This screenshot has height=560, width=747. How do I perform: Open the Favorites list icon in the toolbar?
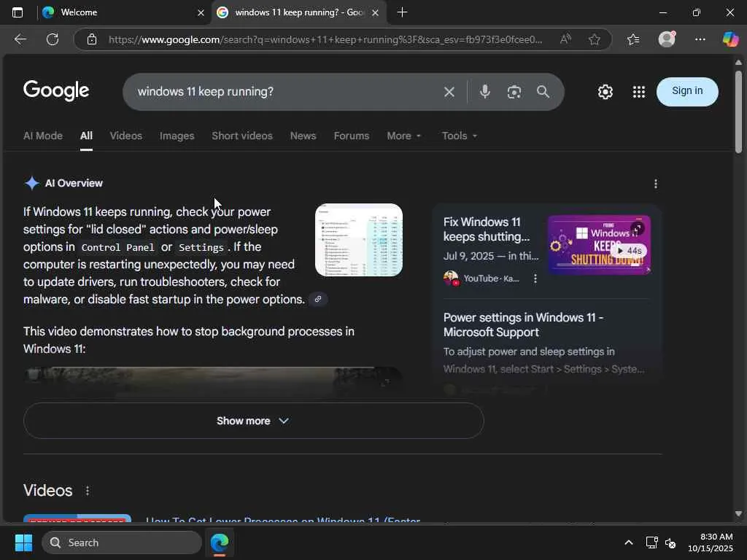click(x=633, y=39)
